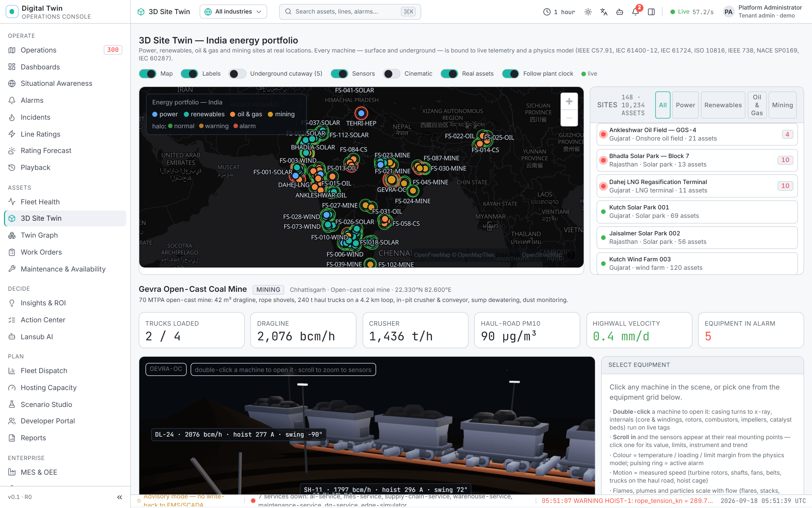Select the 3D Site Twin sidebar item
This screenshot has width=812, height=508.
65,218
